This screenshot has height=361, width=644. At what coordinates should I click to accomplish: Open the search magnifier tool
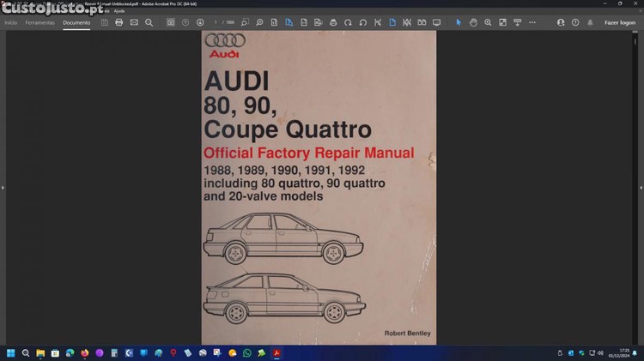coord(149,22)
